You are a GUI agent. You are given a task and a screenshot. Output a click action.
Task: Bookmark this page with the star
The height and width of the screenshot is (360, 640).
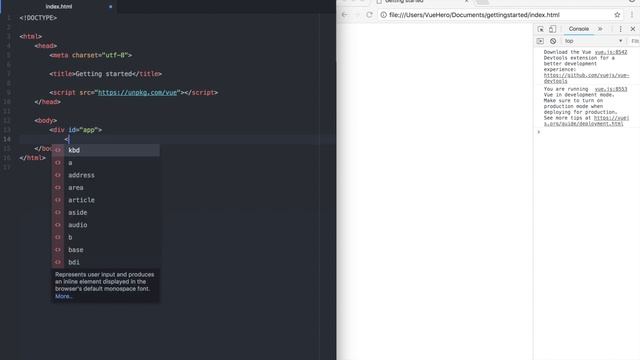(617, 15)
